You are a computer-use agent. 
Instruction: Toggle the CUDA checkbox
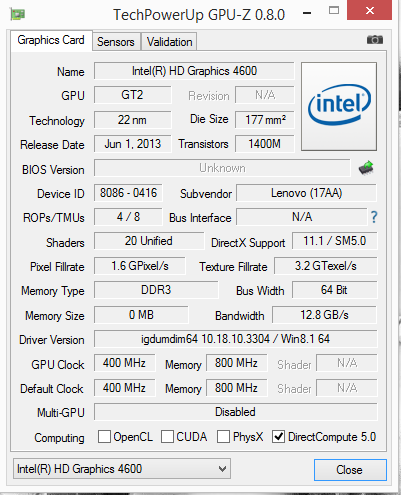pos(167,436)
